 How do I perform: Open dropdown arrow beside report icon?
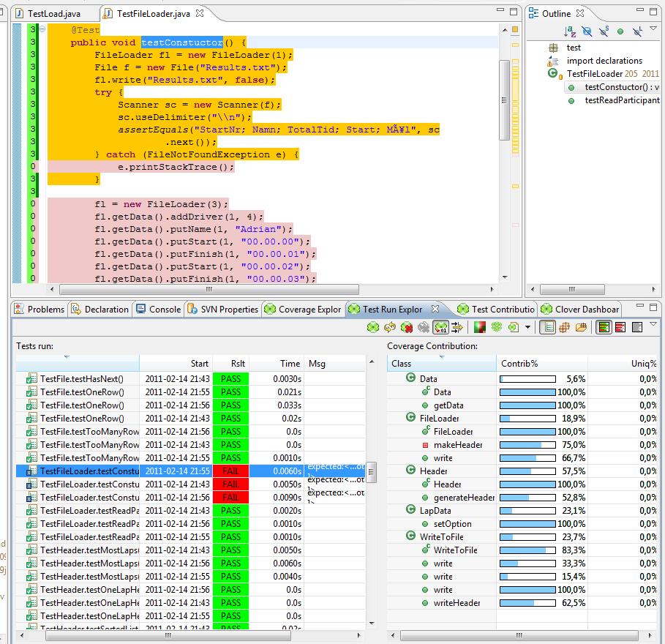[527, 327]
